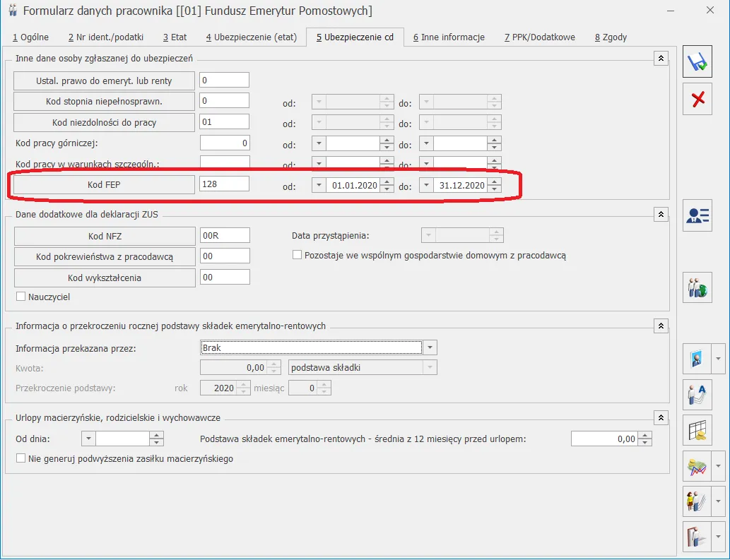Open the person by door icon
Screen dimensions: 730x560
[x=697, y=537]
